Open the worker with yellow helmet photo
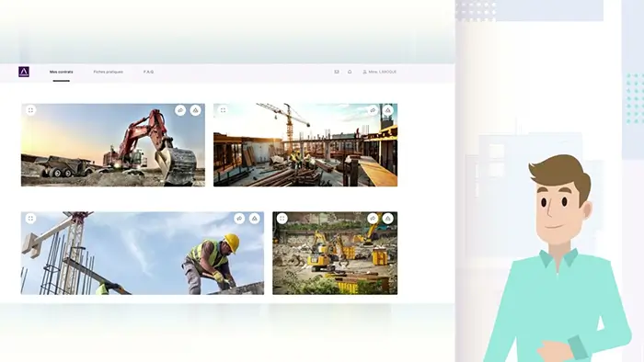The height and width of the screenshot is (362, 644). [143, 253]
